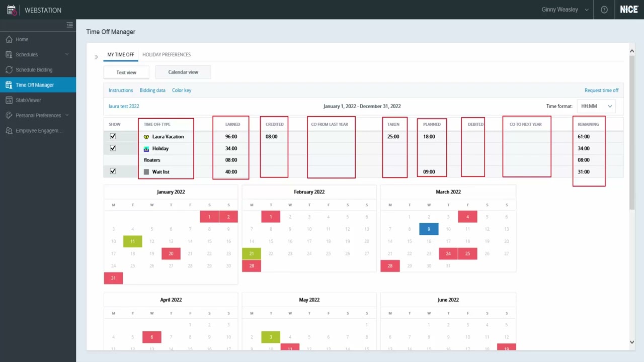Open the Bidding data link

click(x=152, y=90)
